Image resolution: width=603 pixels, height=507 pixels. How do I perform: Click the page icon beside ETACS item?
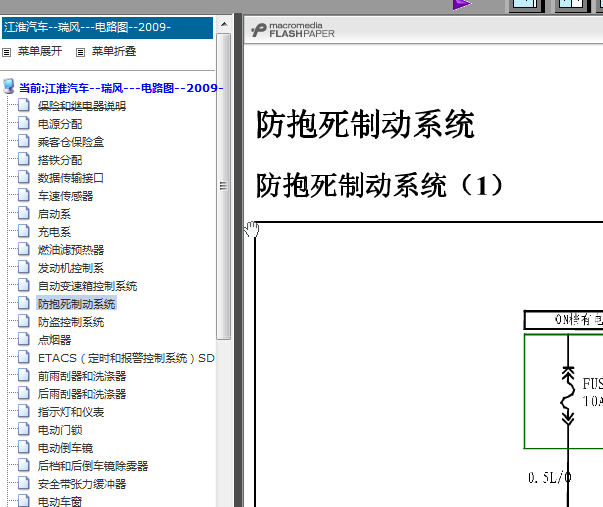coord(24,357)
